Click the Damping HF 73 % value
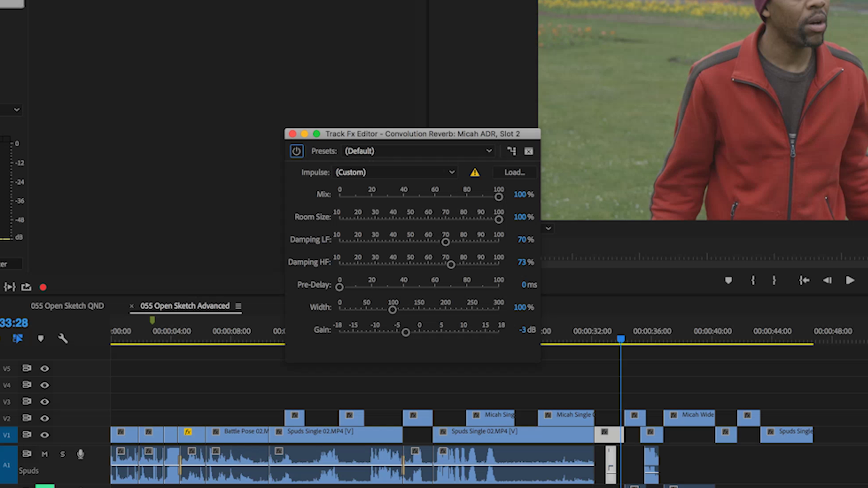This screenshot has height=488, width=868. tap(526, 262)
